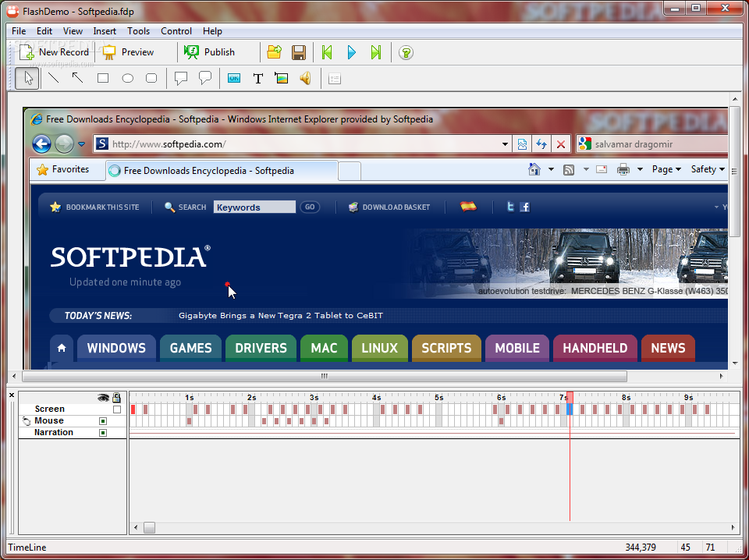
Task: Play the recorded demo
Action: coord(352,52)
